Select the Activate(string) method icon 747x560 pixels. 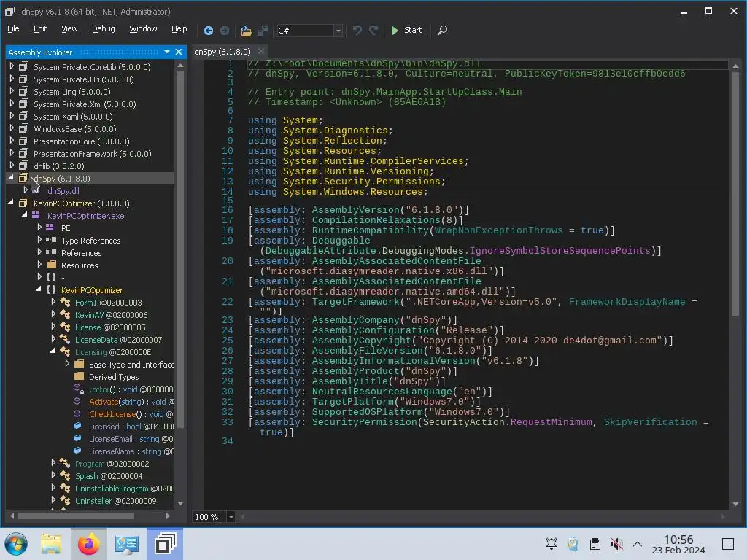tap(77, 401)
